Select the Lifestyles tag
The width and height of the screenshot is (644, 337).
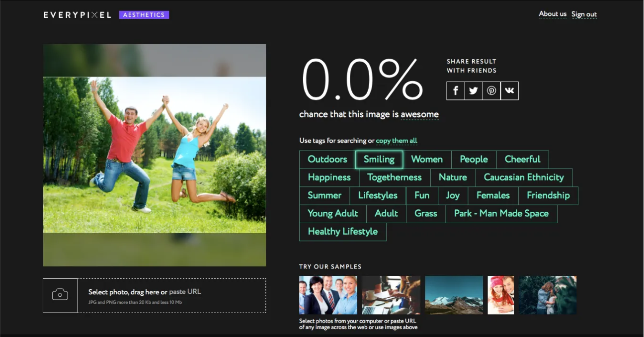(378, 195)
